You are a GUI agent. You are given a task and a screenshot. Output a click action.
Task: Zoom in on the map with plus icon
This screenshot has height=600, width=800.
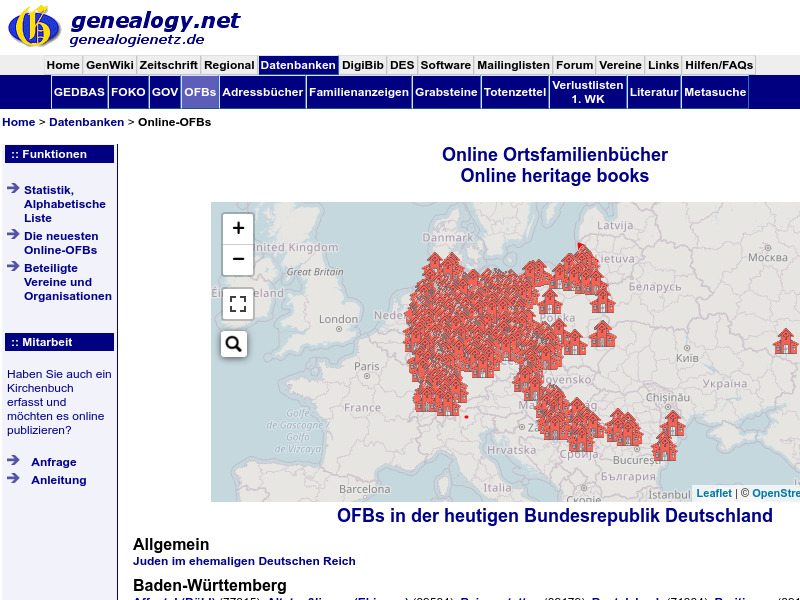coord(237,228)
